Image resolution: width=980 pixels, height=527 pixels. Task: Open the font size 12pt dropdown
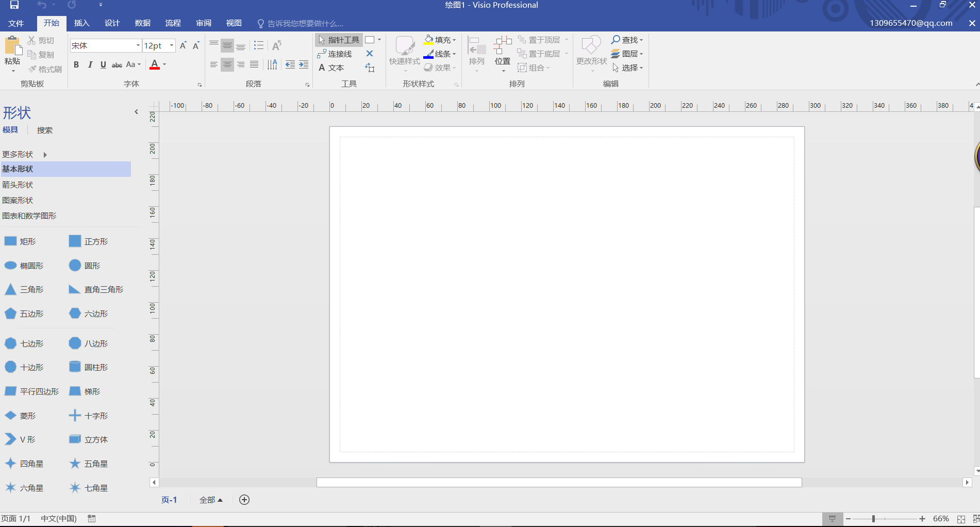(x=172, y=45)
